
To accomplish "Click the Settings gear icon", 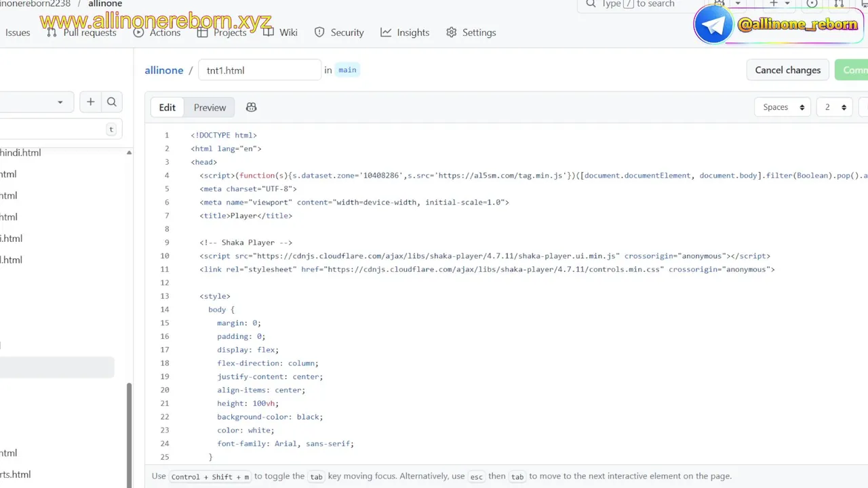I will coord(452,33).
